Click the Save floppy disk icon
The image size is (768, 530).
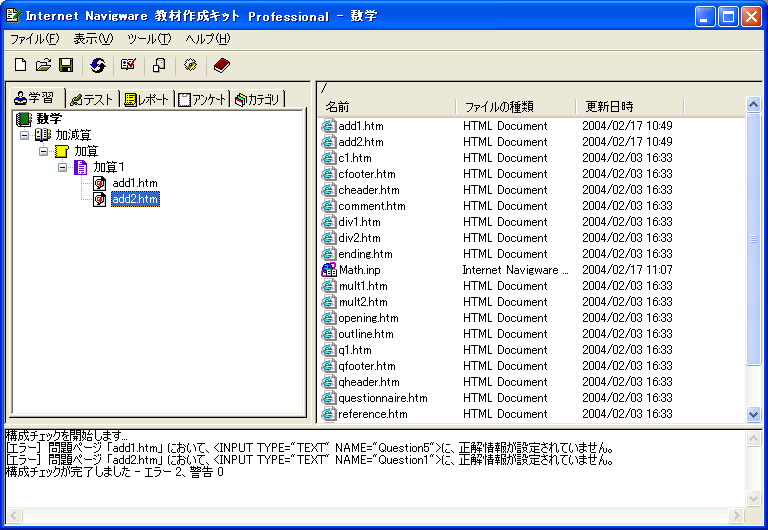[x=66, y=65]
